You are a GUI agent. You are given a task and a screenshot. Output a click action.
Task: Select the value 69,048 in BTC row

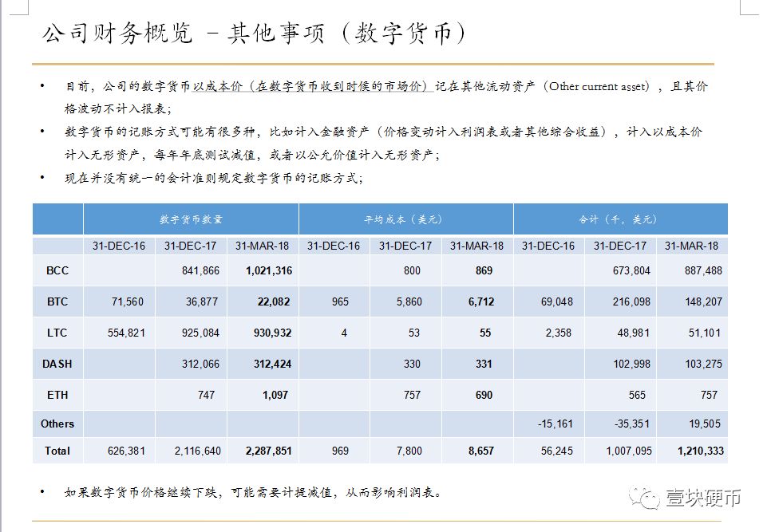[556, 302]
